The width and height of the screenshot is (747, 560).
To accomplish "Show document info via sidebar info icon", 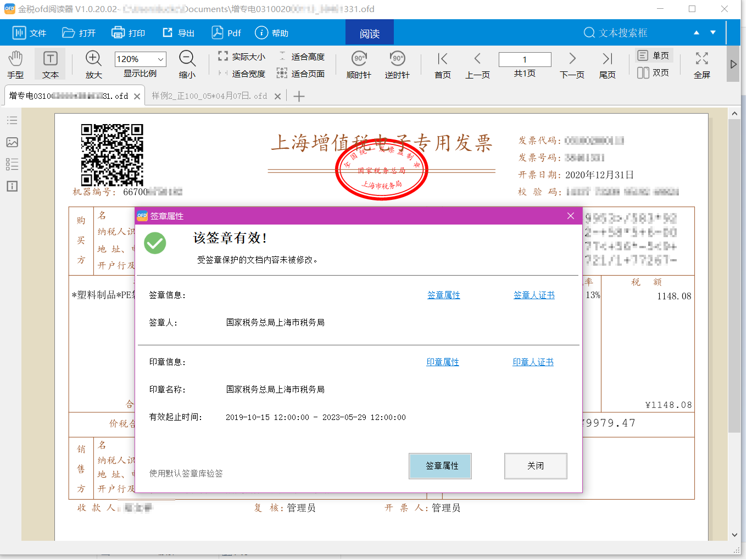I will [x=12, y=187].
